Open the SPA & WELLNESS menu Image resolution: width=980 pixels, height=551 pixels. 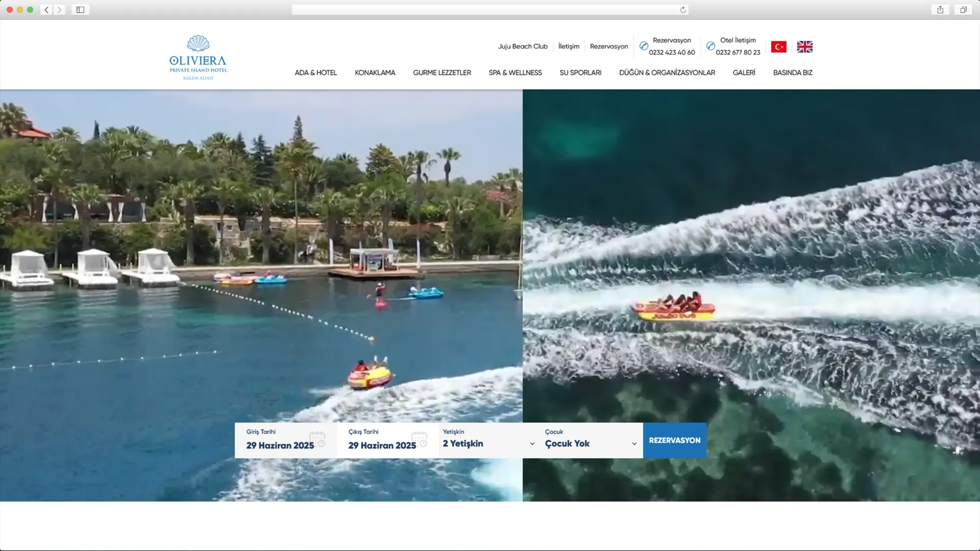515,73
